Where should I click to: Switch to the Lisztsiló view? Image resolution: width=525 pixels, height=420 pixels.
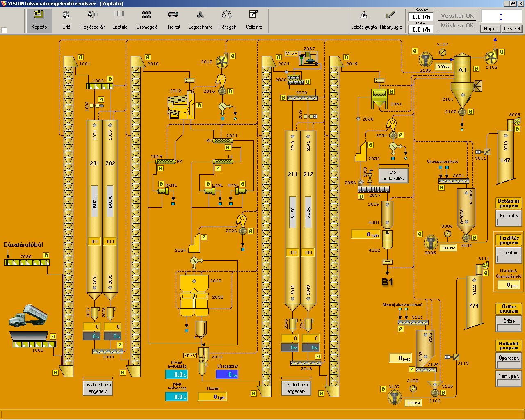pos(119,20)
